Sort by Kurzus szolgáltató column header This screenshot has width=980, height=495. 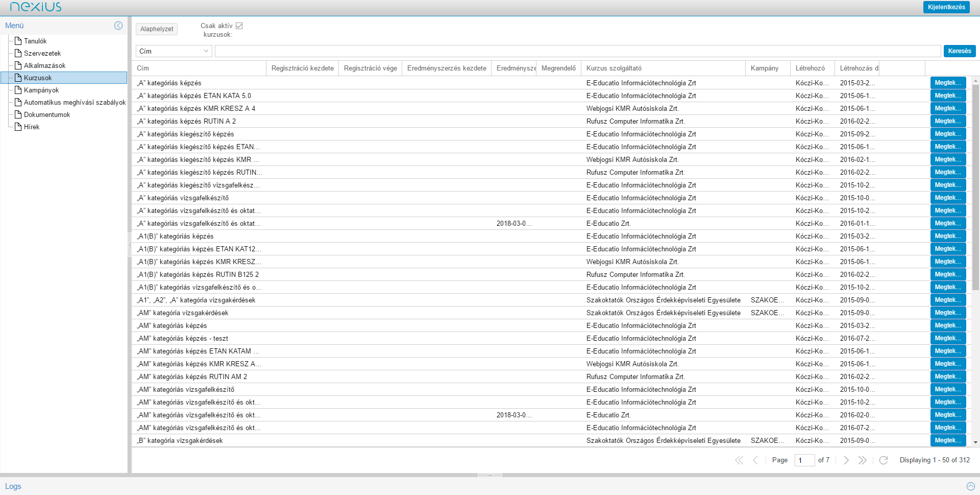point(614,68)
